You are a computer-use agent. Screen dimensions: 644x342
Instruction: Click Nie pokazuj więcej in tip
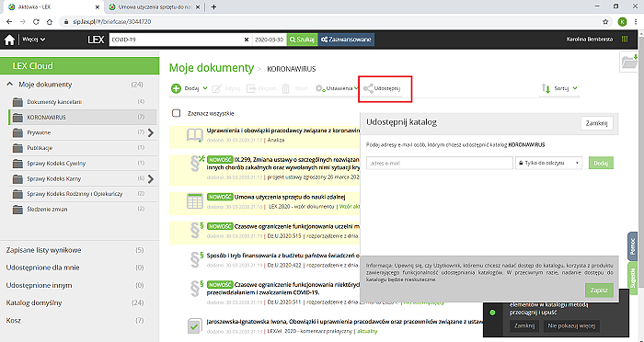(x=571, y=326)
